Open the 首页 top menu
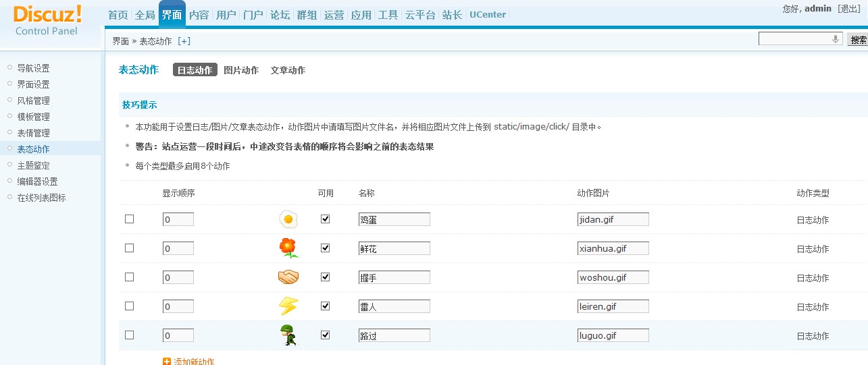Viewport: 868px width, 365px height. tap(118, 15)
